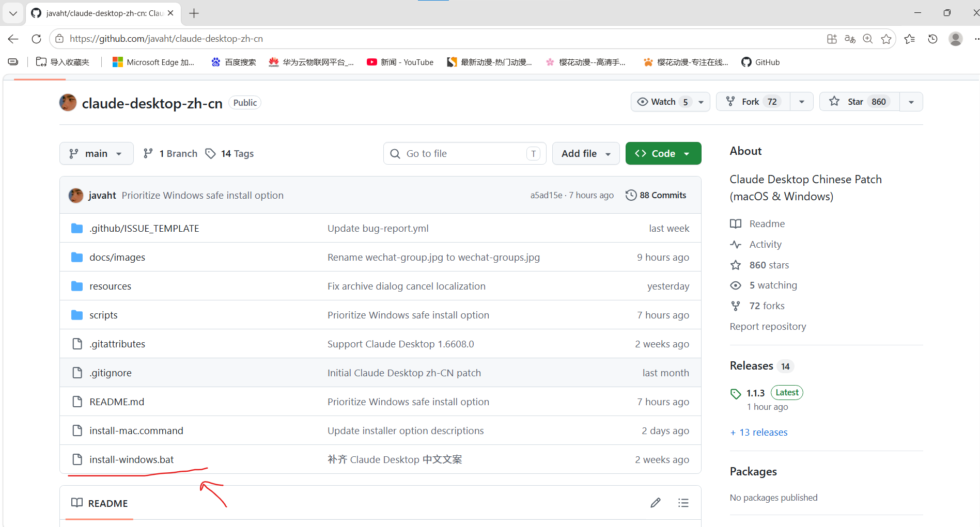Click the browser back arrow
980x527 pixels.
click(13, 39)
